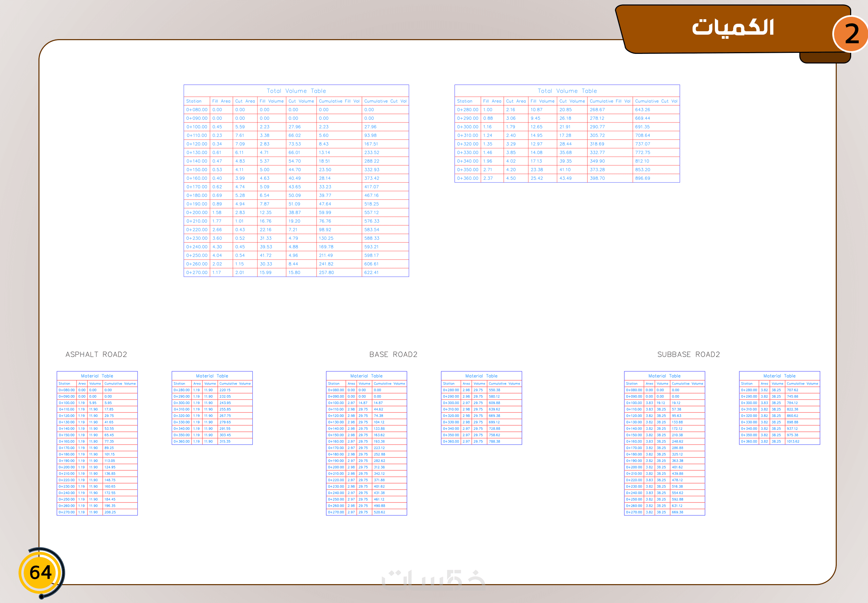Click cumulative volume 315.35 in asphalt table
This screenshot has width=868, height=603.
[225, 441]
